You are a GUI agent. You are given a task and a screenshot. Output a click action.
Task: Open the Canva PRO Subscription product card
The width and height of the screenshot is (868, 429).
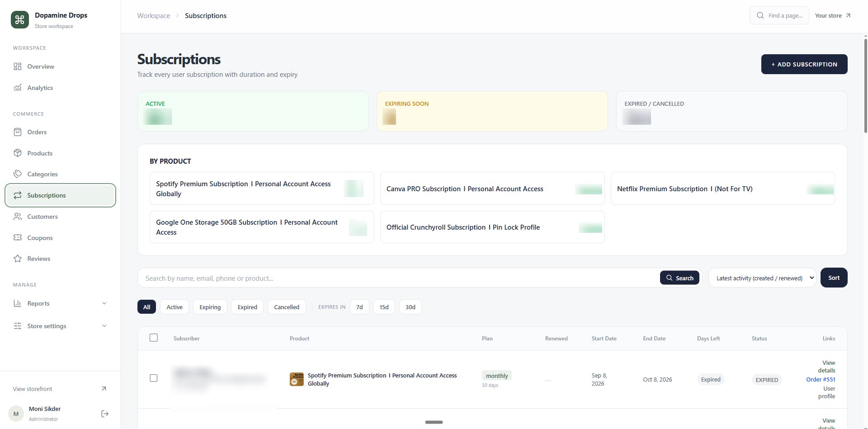tap(492, 189)
